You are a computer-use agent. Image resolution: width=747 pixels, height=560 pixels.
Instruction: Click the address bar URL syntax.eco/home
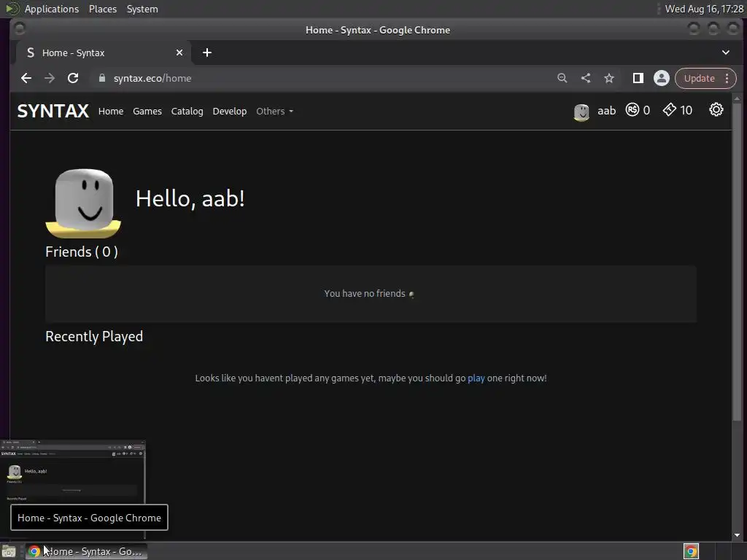pos(152,78)
